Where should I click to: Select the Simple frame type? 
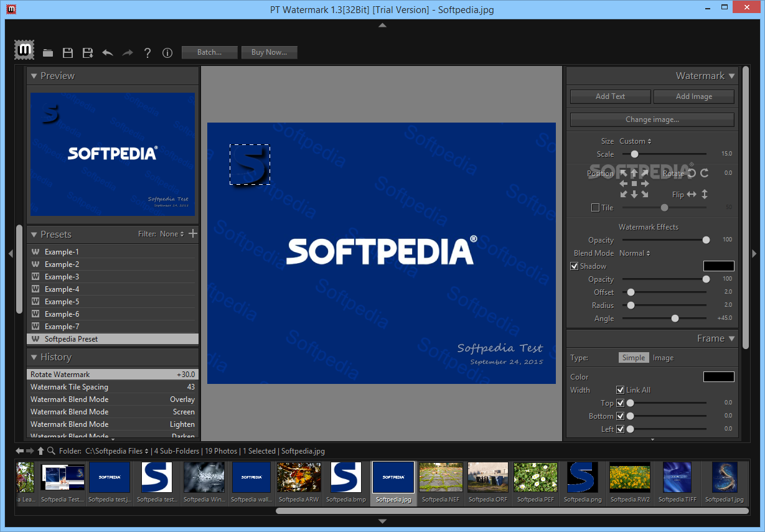coord(634,358)
